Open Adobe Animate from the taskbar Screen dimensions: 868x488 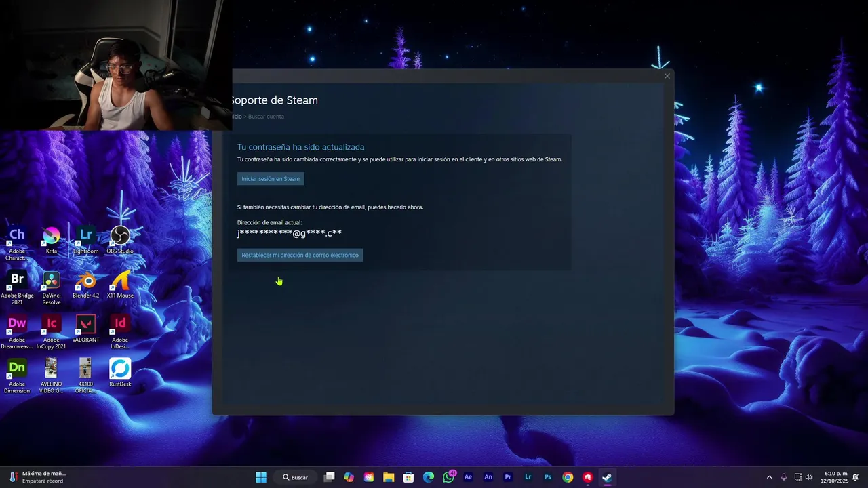point(488,477)
